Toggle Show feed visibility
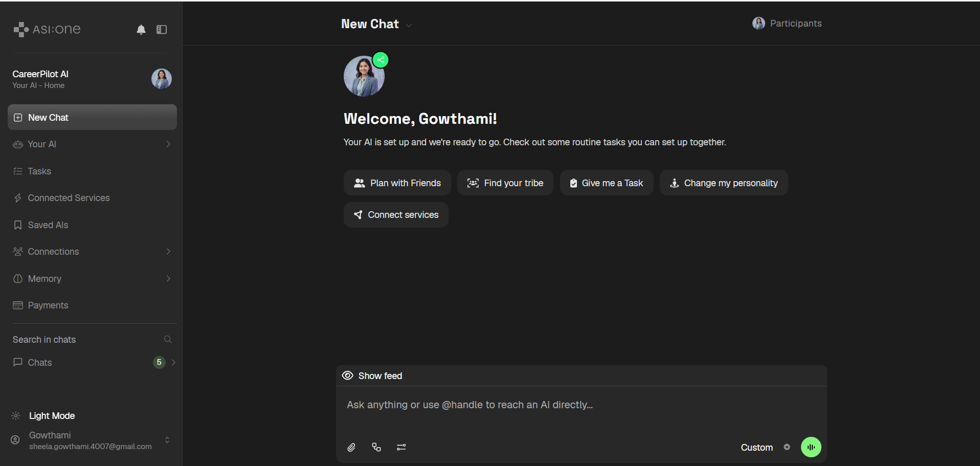The width and height of the screenshot is (980, 466). [x=372, y=376]
